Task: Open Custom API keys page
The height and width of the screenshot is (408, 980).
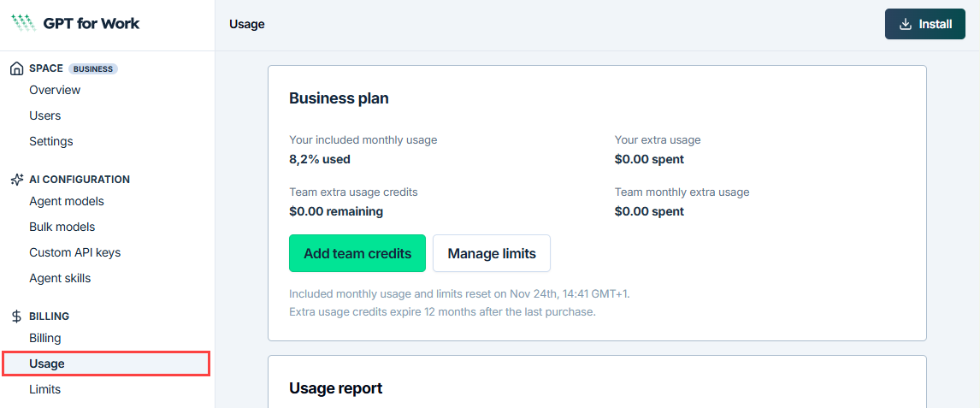Action: pos(75,252)
